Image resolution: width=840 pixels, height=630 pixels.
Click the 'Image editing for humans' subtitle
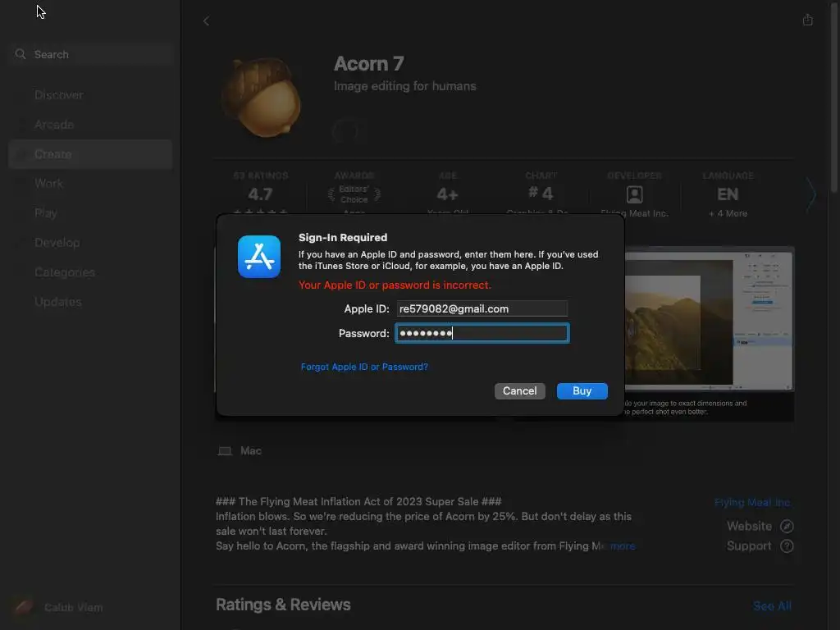click(x=405, y=86)
